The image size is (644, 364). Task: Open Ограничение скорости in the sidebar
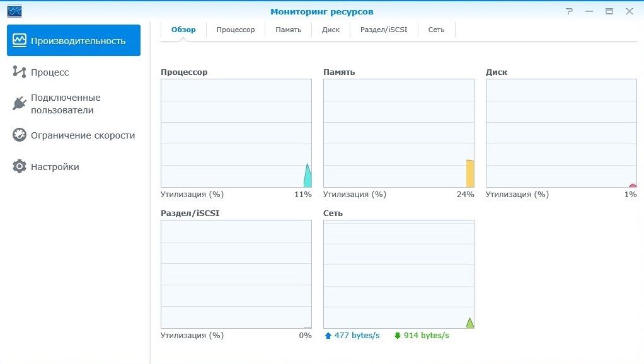click(83, 135)
